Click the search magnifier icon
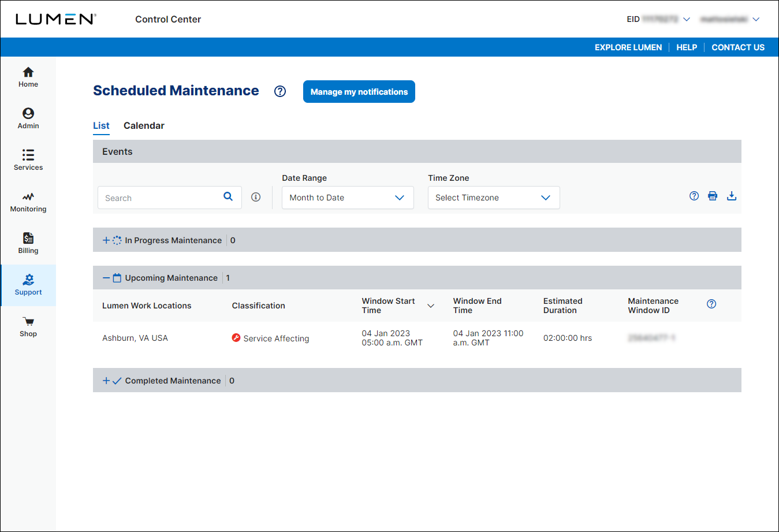This screenshot has height=532, width=779. [228, 196]
